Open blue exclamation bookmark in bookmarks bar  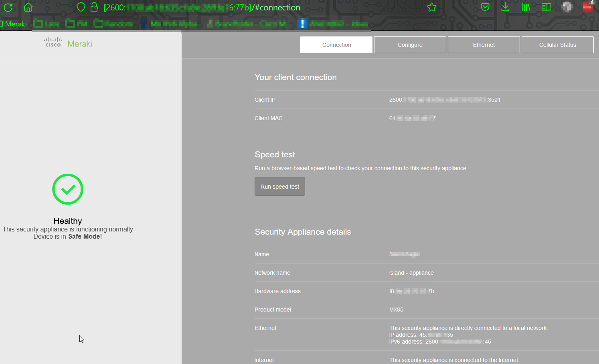303,24
